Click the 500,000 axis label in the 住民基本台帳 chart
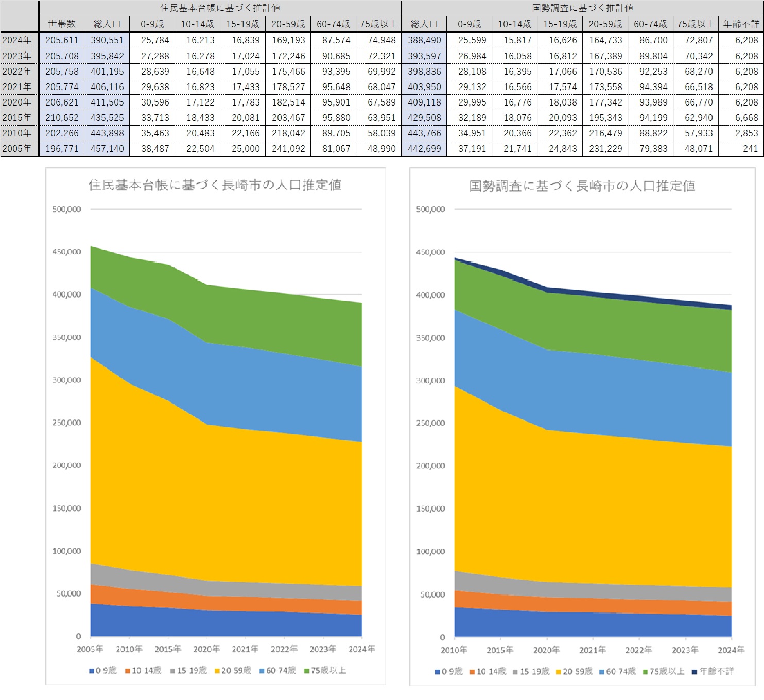 tap(66, 209)
